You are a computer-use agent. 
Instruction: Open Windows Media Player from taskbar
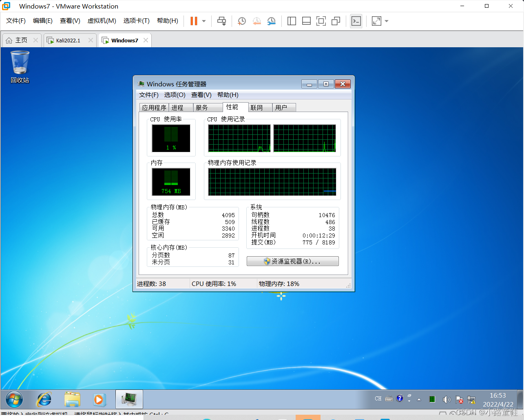click(x=99, y=400)
